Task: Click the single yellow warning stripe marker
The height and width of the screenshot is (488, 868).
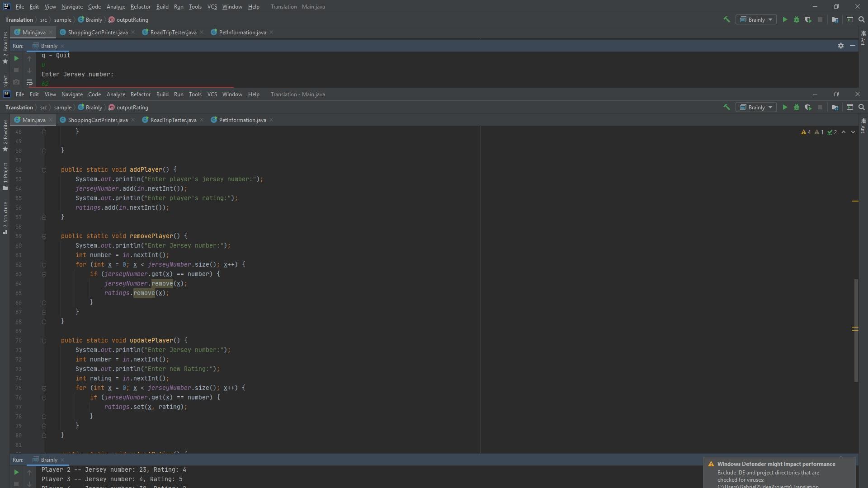Action: [x=855, y=201]
